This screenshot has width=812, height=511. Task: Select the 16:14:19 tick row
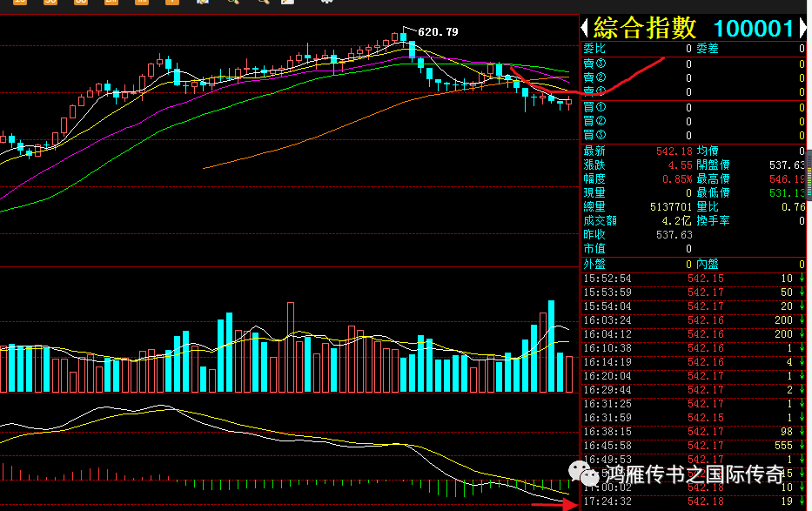tap(694, 362)
